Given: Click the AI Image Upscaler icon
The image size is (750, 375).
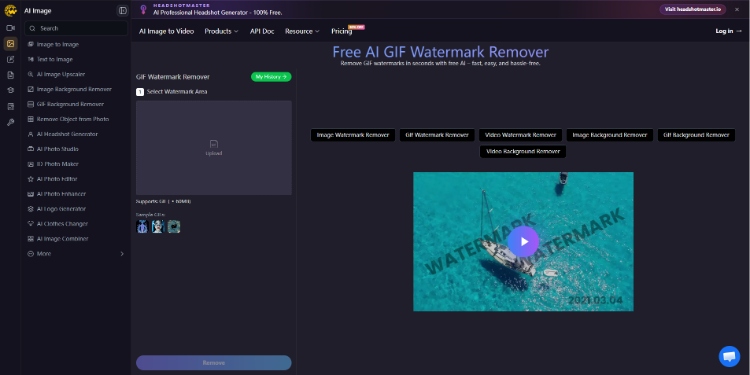Looking at the screenshot, I should coord(31,74).
